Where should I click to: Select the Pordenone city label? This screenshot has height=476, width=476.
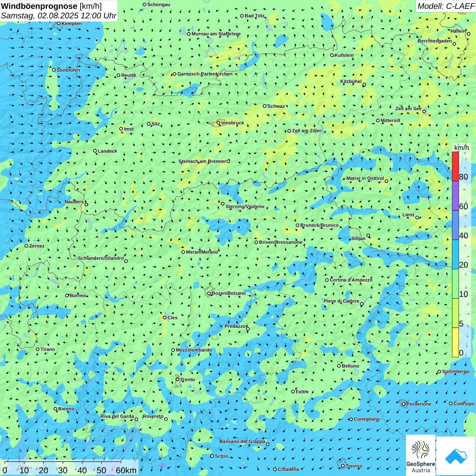(419, 404)
